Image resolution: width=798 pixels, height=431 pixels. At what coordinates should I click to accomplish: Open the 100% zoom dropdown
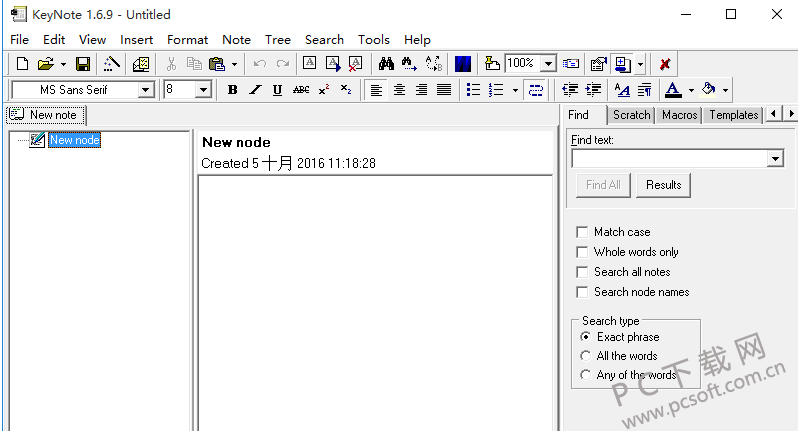point(548,64)
